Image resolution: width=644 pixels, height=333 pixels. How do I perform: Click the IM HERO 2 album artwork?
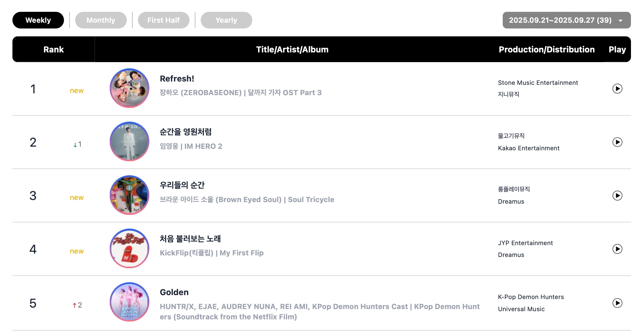129,142
